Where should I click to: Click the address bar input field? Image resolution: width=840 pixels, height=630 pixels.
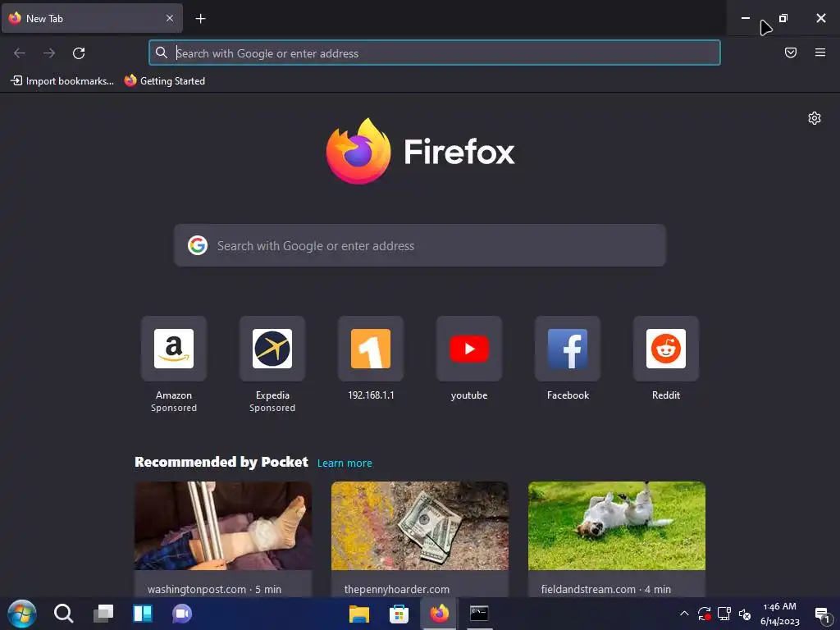coord(435,53)
